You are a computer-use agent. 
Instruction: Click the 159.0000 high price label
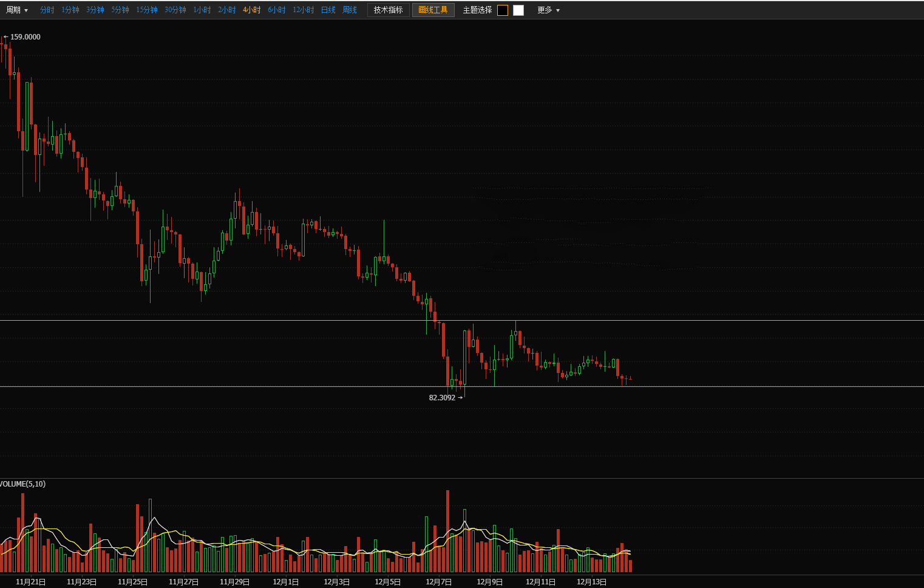click(x=25, y=37)
